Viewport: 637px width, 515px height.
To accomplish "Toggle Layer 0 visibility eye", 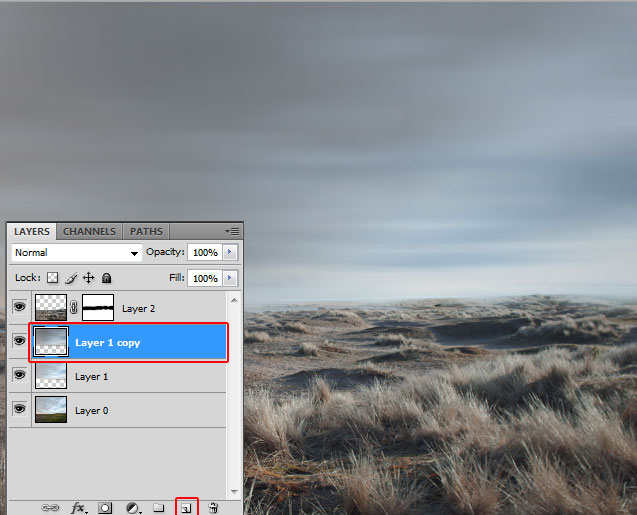I will coord(19,408).
